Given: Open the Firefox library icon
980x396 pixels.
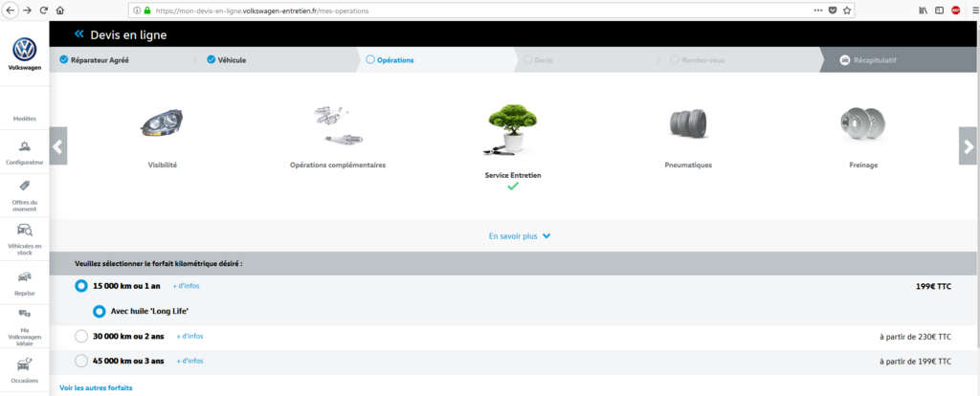Looking at the screenshot, I should 923,11.
